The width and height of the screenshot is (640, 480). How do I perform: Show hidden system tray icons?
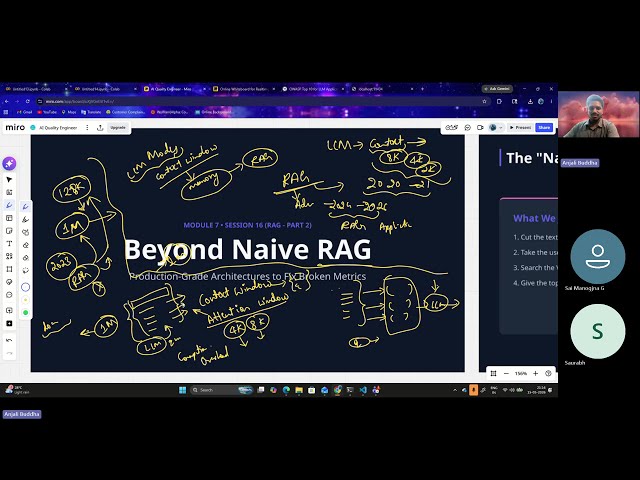pyautogui.click(x=455, y=390)
